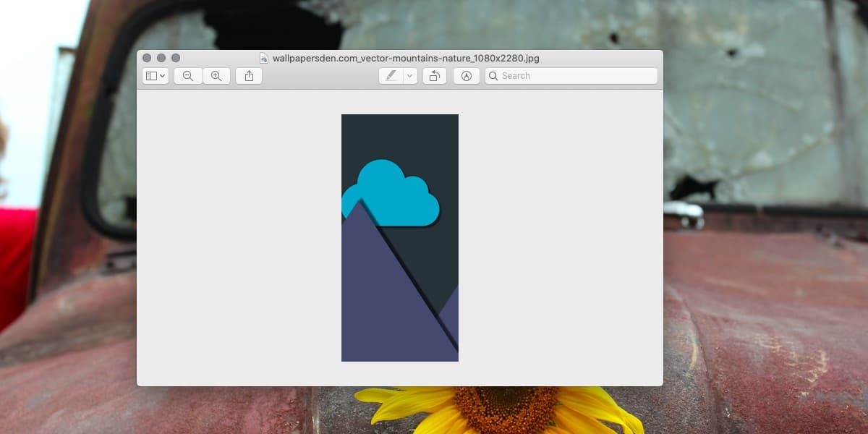The image size is (868, 434).
Task: Zoom out of the image
Action: click(188, 76)
